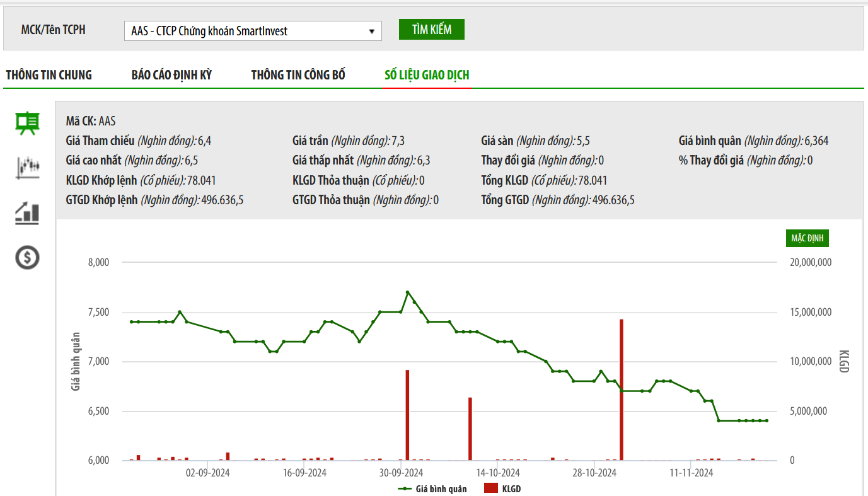Screen dimensions: 868x496
Task: Select the SỐ LIỆU GIAO DỊCH tab
Action: [427, 75]
